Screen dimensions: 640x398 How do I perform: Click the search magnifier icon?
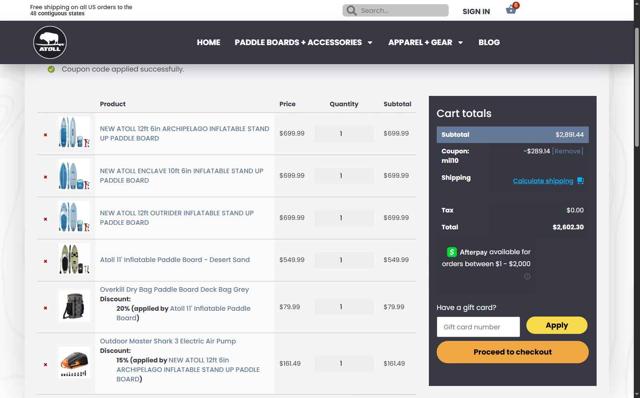[x=351, y=10]
